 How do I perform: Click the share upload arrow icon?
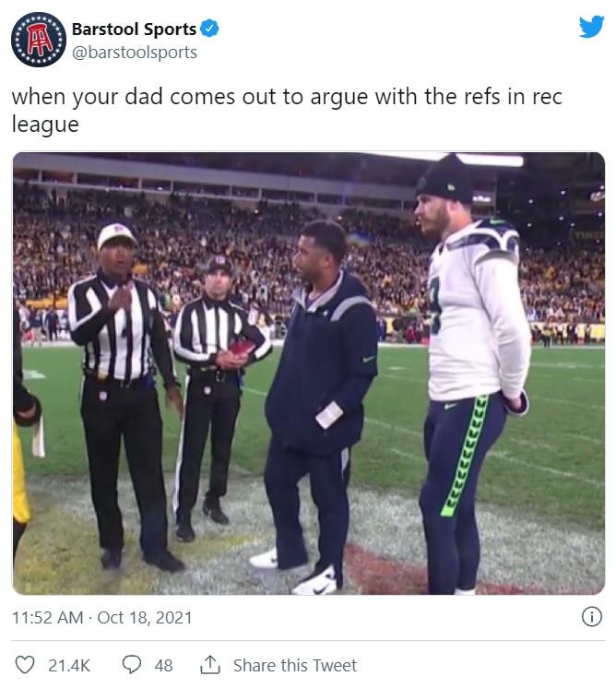click(x=209, y=665)
